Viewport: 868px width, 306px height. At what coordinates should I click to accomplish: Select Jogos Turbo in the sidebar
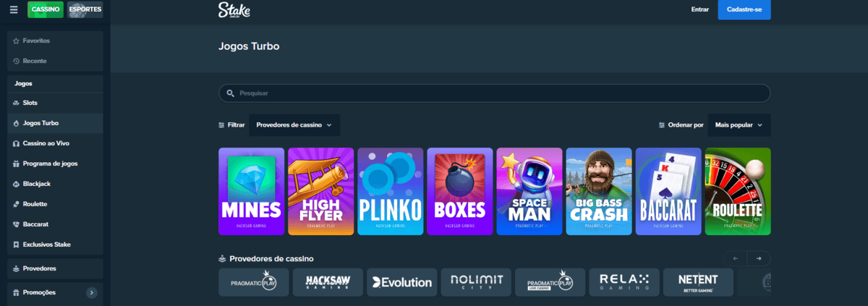[56, 123]
